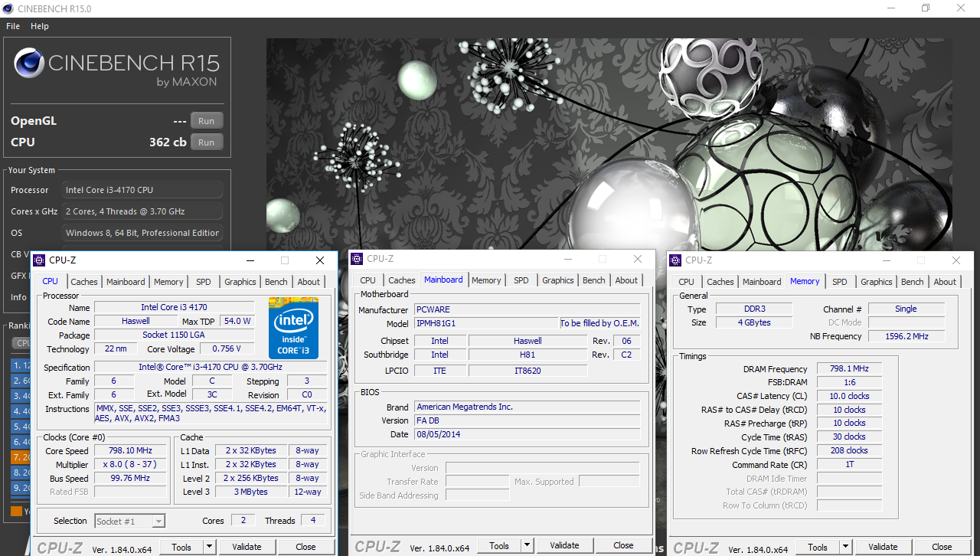Image resolution: width=980 pixels, height=556 pixels.
Task: Click the BIOS Date value 08/05/2014
Action: (x=527, y=434)
